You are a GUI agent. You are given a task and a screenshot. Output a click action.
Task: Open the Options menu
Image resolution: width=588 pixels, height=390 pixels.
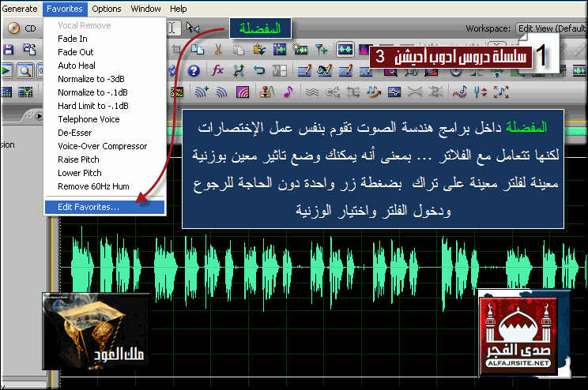tap(107, 9)
